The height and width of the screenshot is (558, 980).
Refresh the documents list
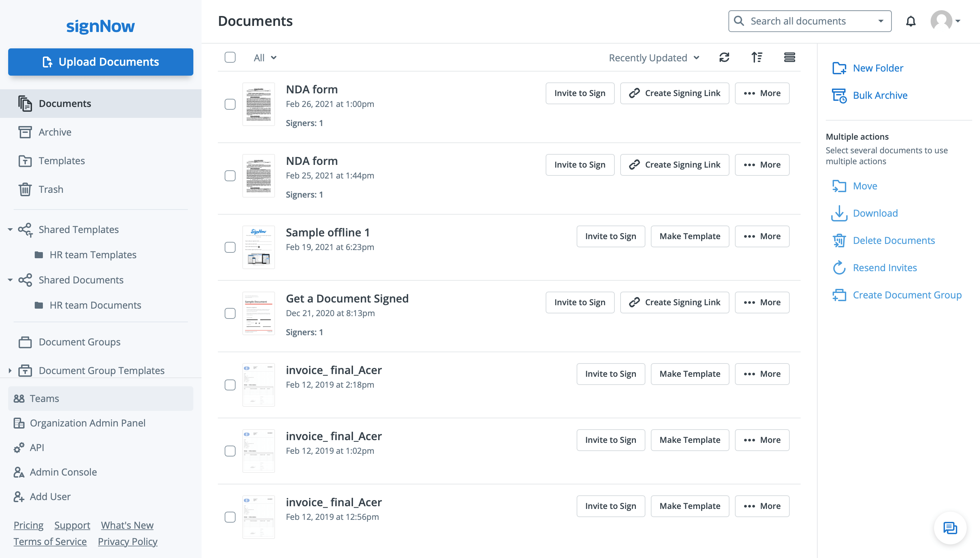pyautogui.click(x=724, y=58)
